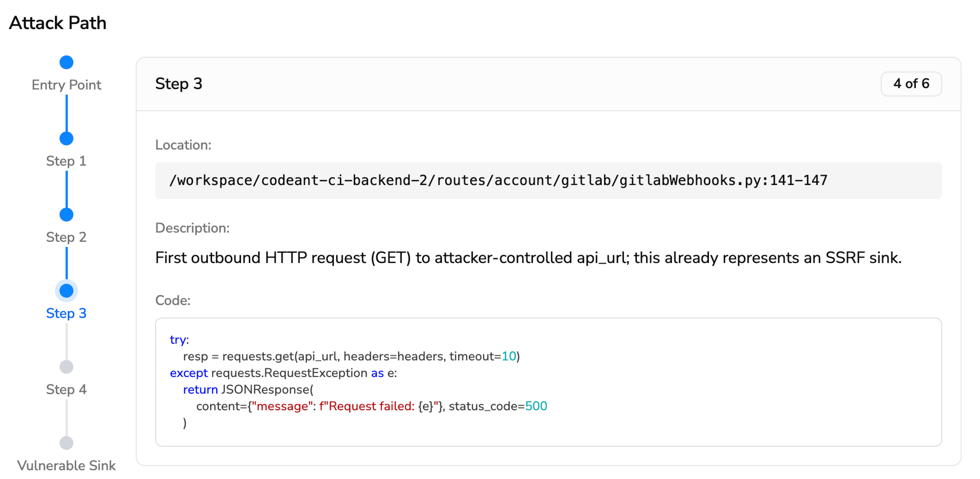This screenshot has width=980, height=479.
Task: Click the SSRF sink description text
Action: click(528, 258)
